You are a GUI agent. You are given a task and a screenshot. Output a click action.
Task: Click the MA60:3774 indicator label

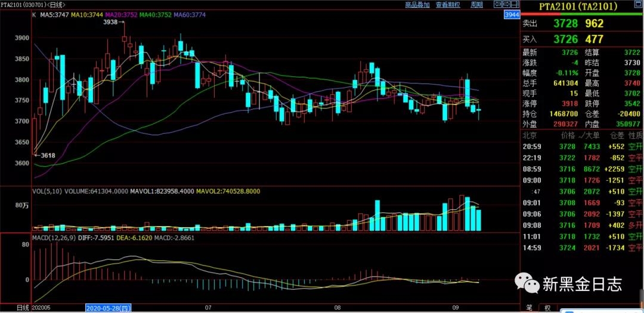click(190, 15)
